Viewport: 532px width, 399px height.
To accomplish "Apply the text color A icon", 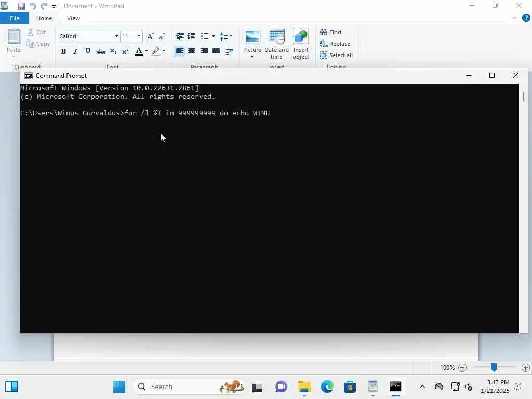I will pyautogui.click(x=138, y=51).
